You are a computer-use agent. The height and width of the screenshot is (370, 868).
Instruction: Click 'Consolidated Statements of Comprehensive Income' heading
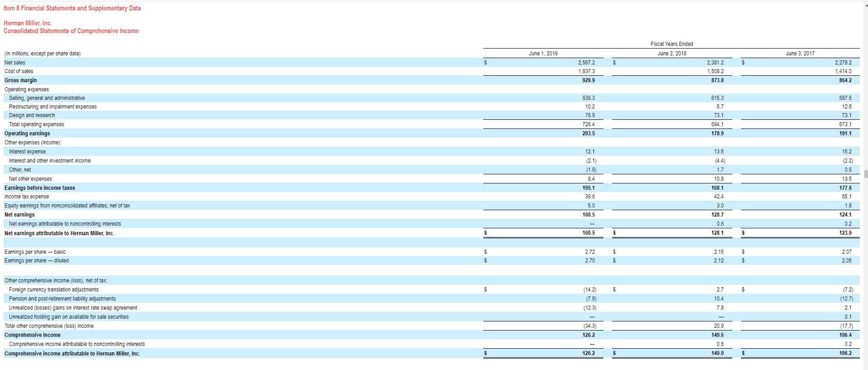coord(71,31)
